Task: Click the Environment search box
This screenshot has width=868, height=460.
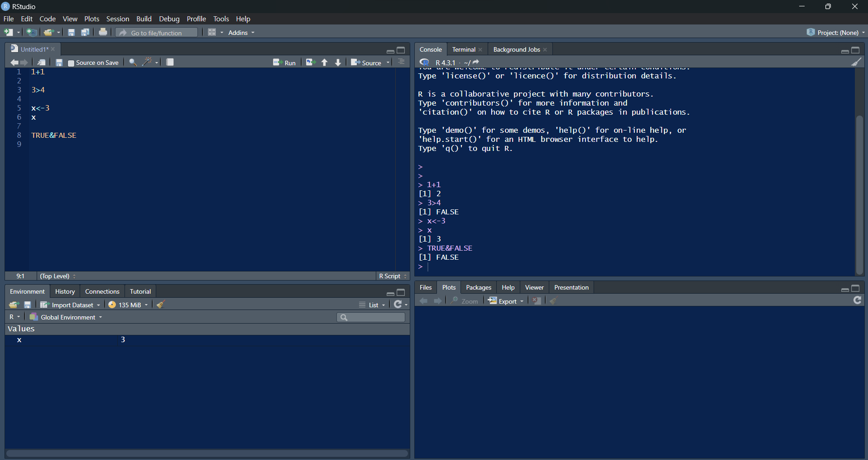Action: (371, 317)
